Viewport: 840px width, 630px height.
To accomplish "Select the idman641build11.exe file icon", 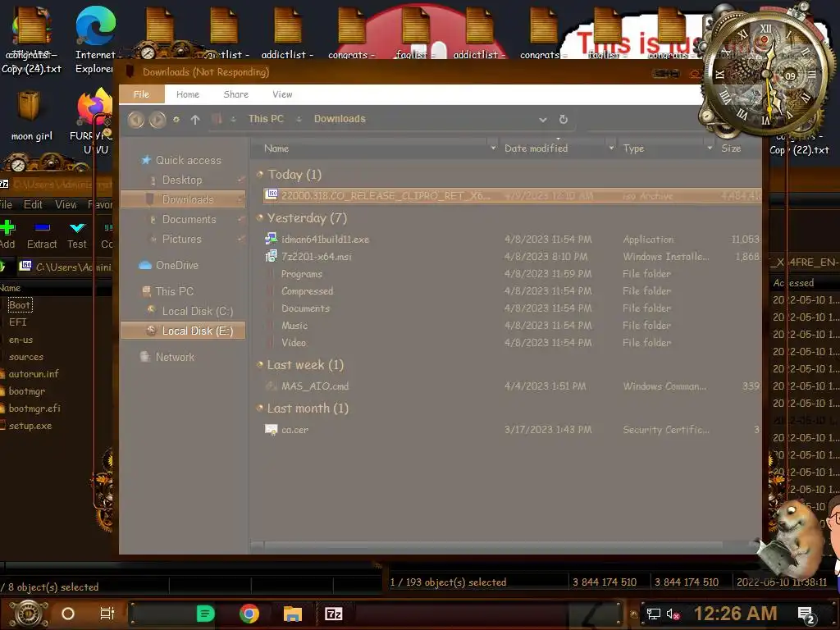I will click(272, 239).
